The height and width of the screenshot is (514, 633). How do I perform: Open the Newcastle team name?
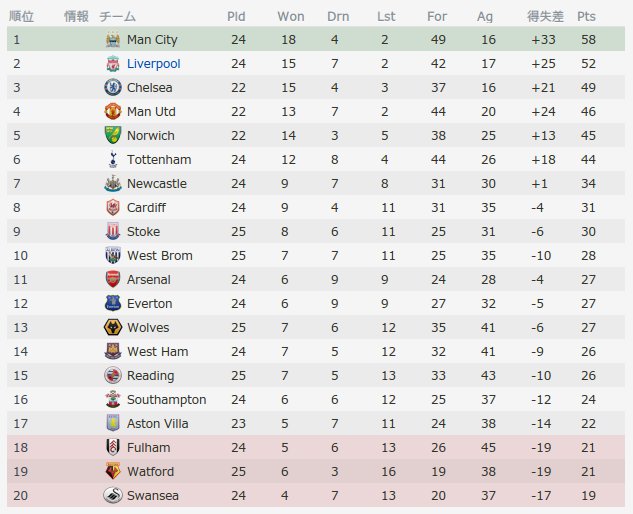(x=157, y=184)
